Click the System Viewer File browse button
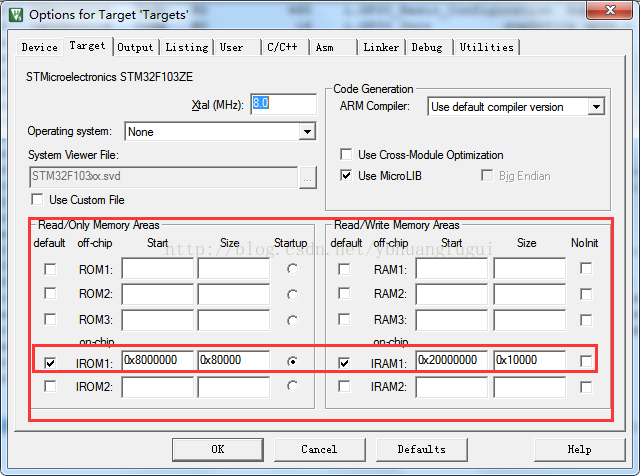Screen dimensions: 640x476 click(308, 178)
